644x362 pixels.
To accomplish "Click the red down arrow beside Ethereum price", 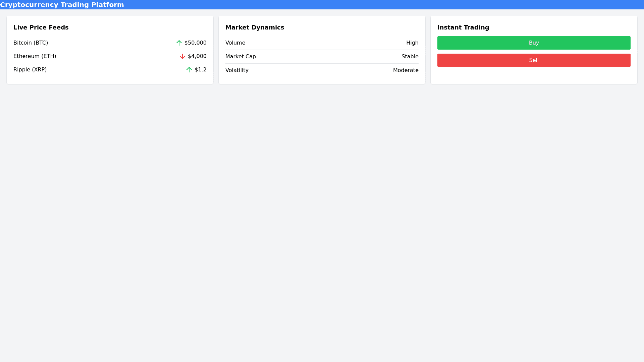I will (182, 56).
